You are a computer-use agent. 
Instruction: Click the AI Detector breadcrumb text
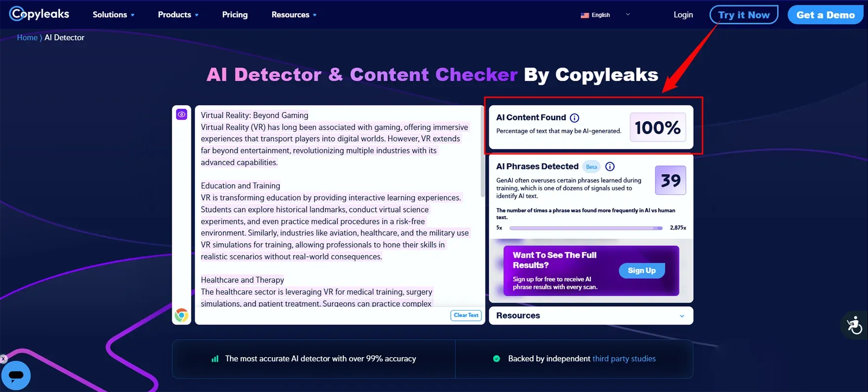coord(65,37)
